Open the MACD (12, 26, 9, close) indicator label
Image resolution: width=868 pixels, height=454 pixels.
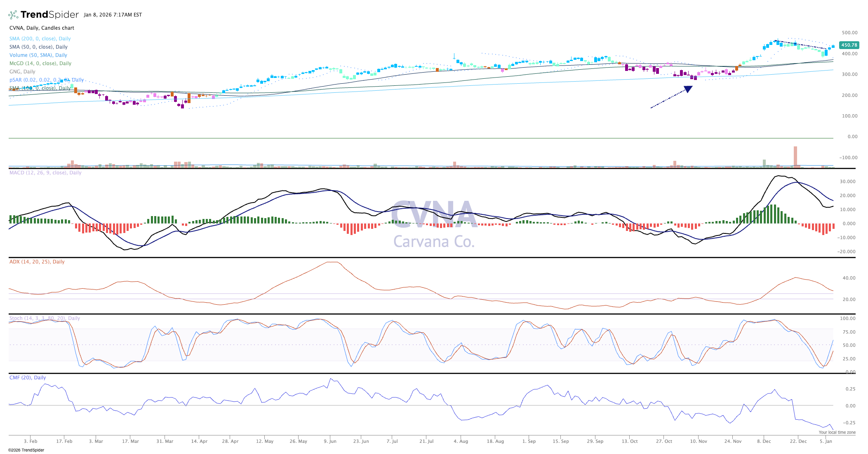click(x=45, y=173)
